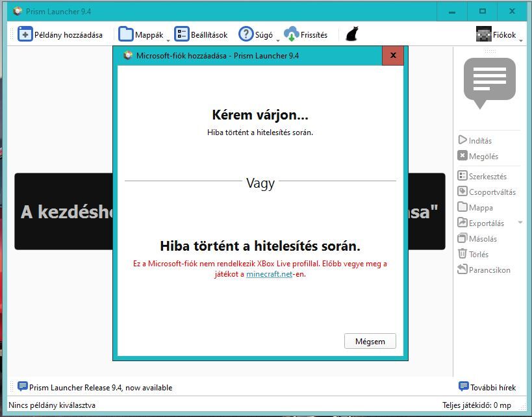This screenshot has width=532, height=417.
Task: Click the Csoportváltás tag icon
Action: 462,191
